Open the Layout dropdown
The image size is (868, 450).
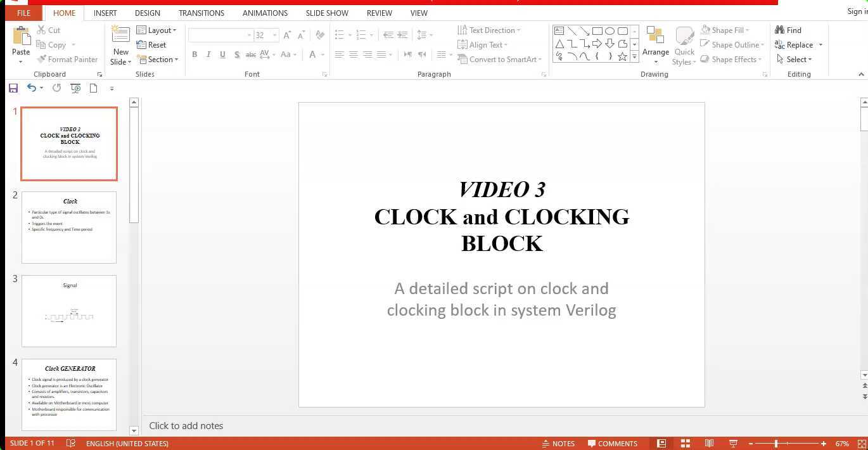pyautogui.click(x=157, y=30)
